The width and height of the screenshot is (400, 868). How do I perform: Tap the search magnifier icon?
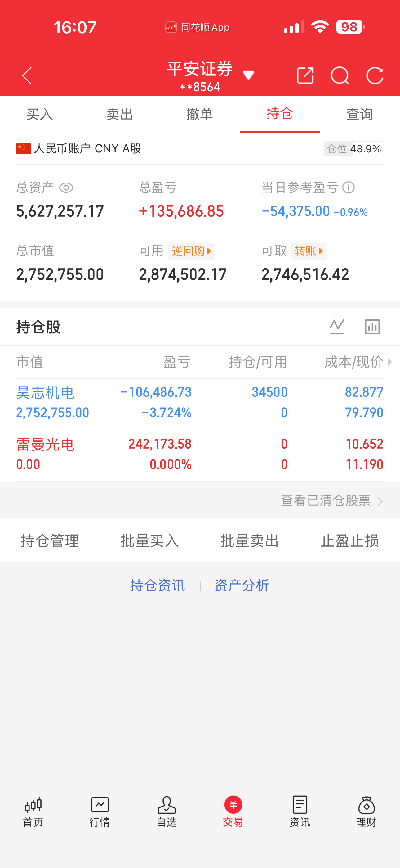pos(340,75)
